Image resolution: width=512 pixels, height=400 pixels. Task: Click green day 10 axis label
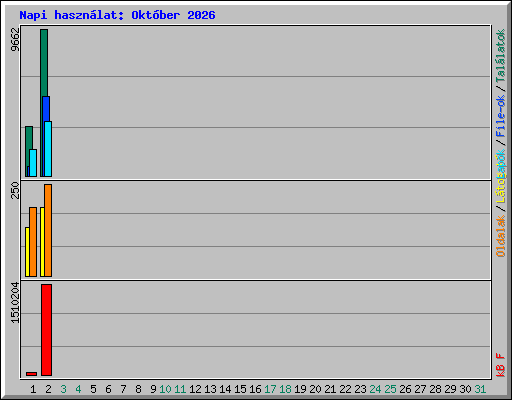click(x=165, y=389)
